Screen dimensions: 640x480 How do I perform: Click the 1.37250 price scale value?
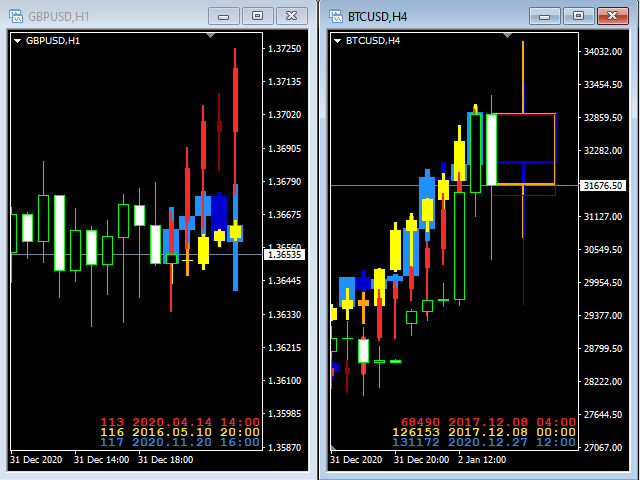(284, 49)
